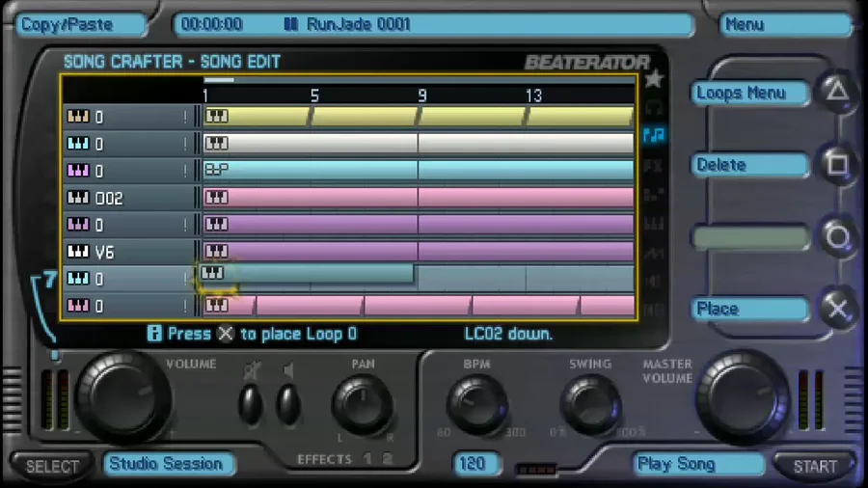Adjust the BPM knob
868x488 pixels.
pos(476,404)
